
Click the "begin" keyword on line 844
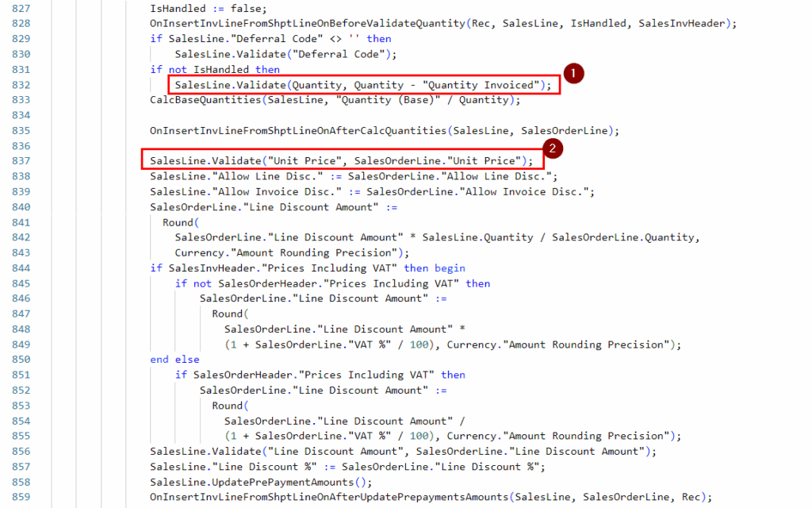point(450,268)
